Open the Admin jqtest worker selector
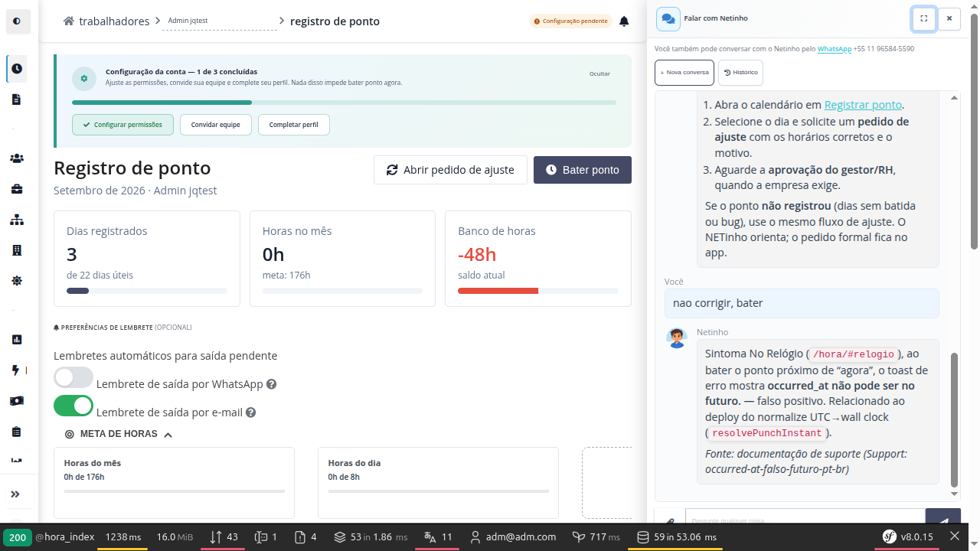The width and height of the screenshot is (980, 551). tap(219, 21)
